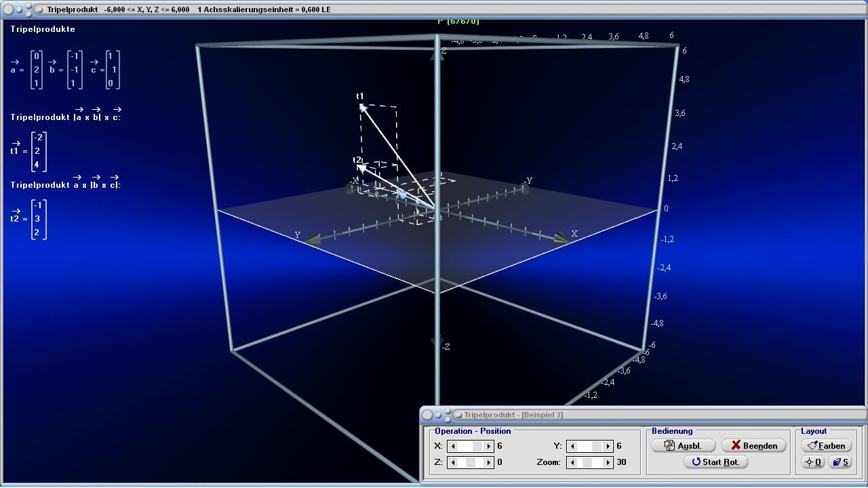Increase Z position with right arrow
868x488 pixels.
pyautogui.click(x=488, y=462)
